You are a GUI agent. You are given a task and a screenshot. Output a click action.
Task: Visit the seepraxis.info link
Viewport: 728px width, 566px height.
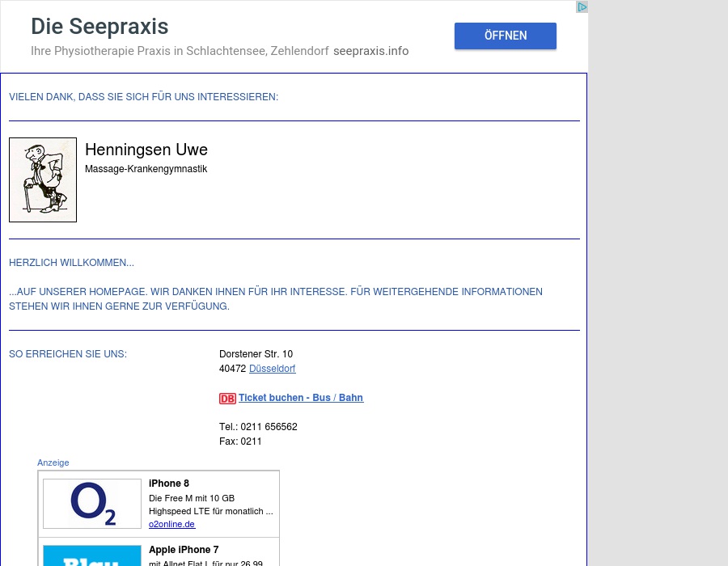pyautogui.click(x=370, y=51)
